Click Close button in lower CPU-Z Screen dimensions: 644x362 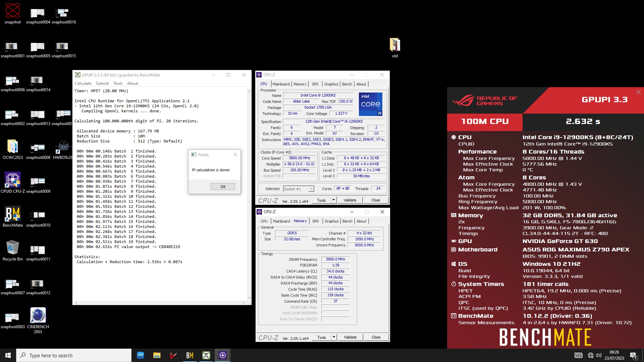tap(376, 337)
